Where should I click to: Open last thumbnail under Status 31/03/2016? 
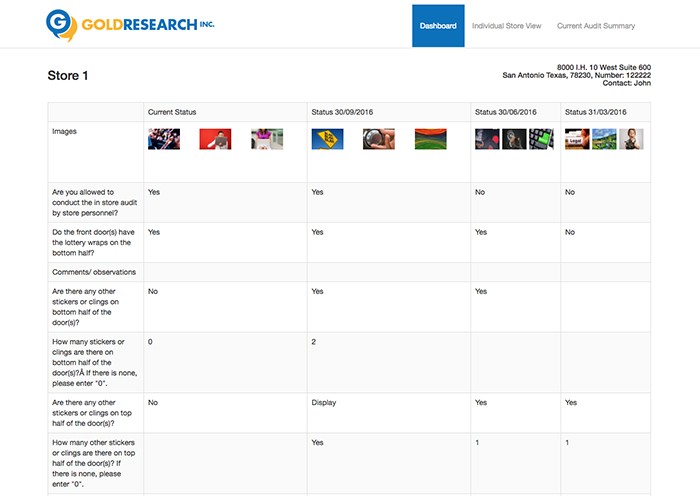(631, 140)
